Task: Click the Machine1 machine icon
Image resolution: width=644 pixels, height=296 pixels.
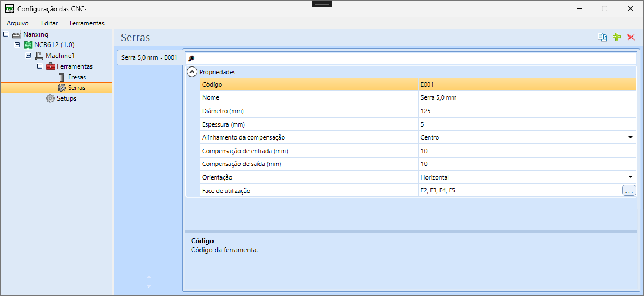Action: coord(39,56)
